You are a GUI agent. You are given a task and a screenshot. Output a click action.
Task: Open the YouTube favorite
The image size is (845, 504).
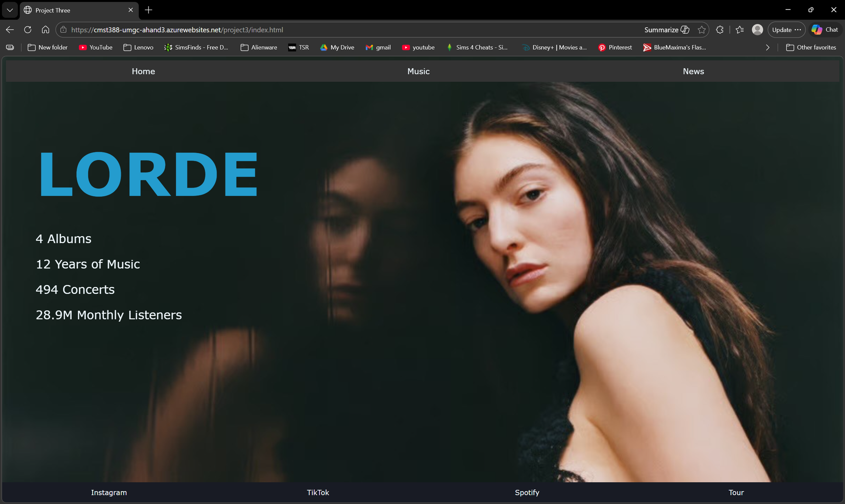point(95,48)
